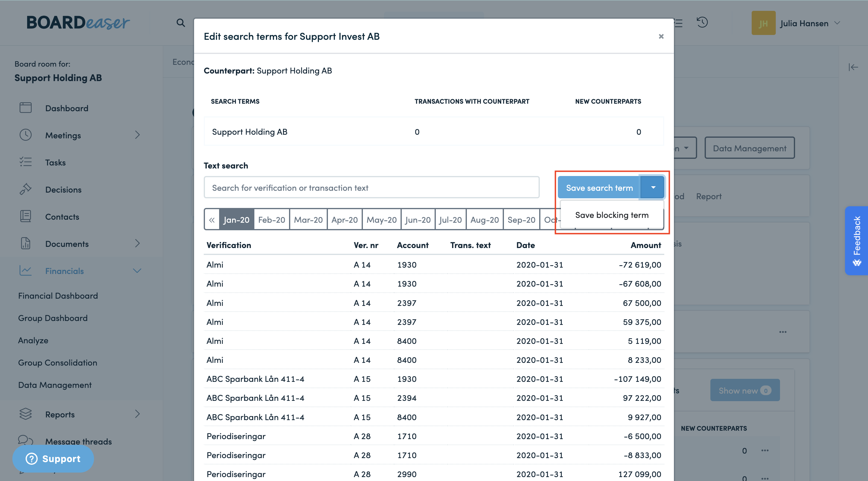
Task: Select the Aug-20 period tab
Action: [x=485, y=220]
